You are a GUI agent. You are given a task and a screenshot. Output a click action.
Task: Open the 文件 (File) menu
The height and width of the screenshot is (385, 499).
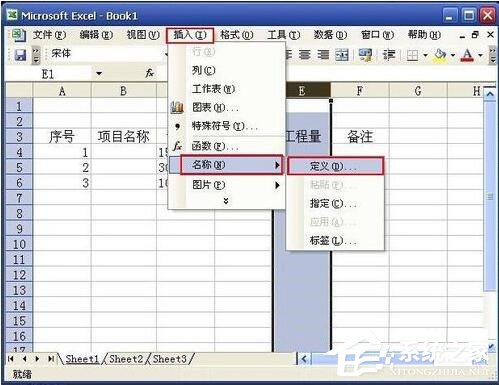click(49, 35)
